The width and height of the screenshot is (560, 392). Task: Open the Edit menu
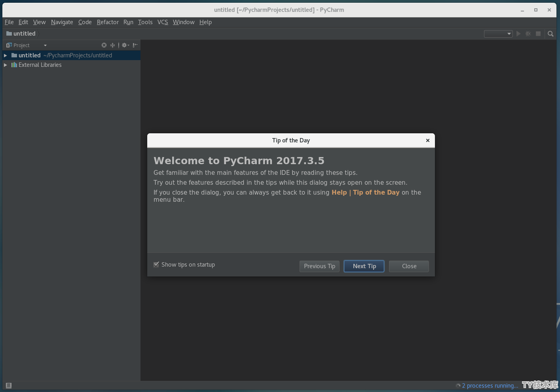click(x=23, y=22)
